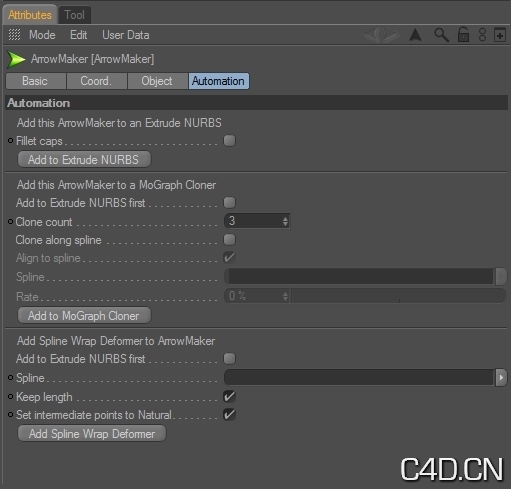Click the back/forward navigation arrows icon
Image resolution: width=511 pixels, height=489 pixels.
point(382,35)
